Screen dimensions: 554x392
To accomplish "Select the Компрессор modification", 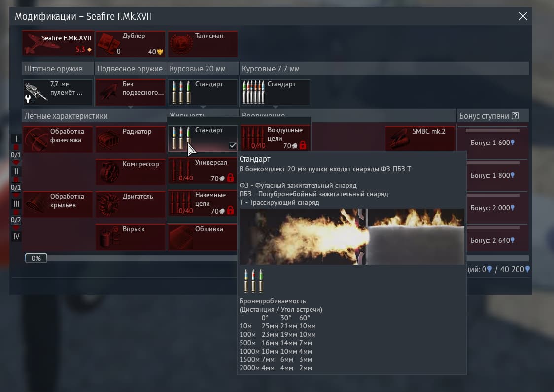I will (131, 172).
